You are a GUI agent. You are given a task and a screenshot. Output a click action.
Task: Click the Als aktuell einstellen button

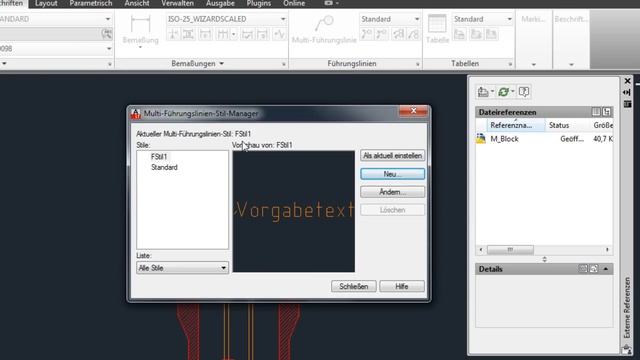point(392,156)
